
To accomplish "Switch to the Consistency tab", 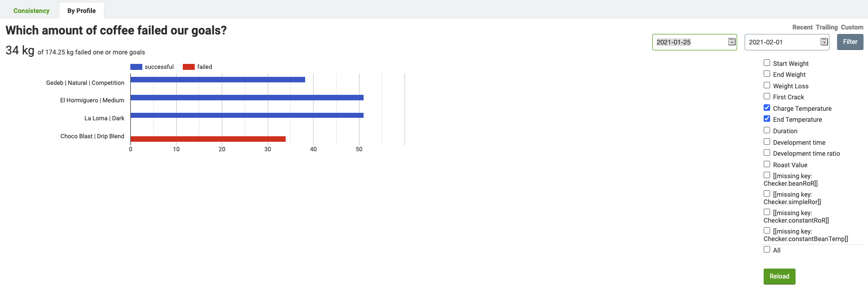I will 31,10.
